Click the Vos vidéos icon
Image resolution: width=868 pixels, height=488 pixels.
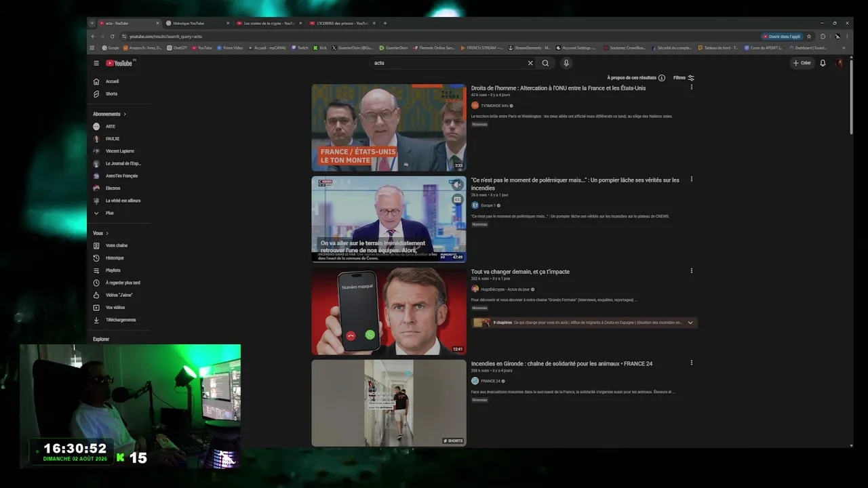(96, 307)
